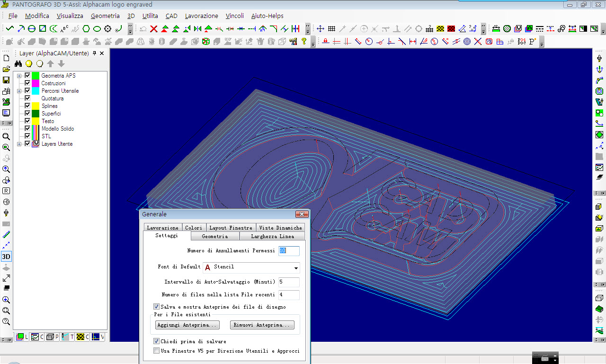Select the circle geometry tool

click(x=32, y=29)
